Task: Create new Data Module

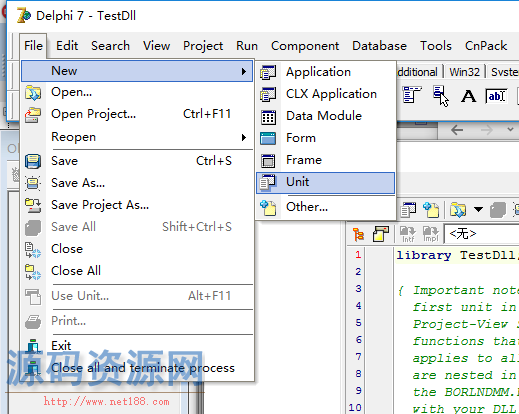Action: 326,116
